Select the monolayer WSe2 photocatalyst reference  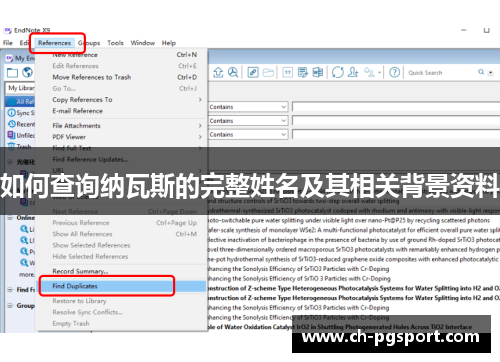click(353, 230)
